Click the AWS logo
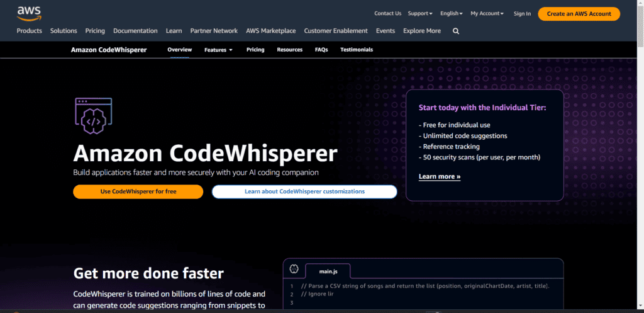Image resolution: width=644 pixels, height=313 pixels. [x=29, y=14]
